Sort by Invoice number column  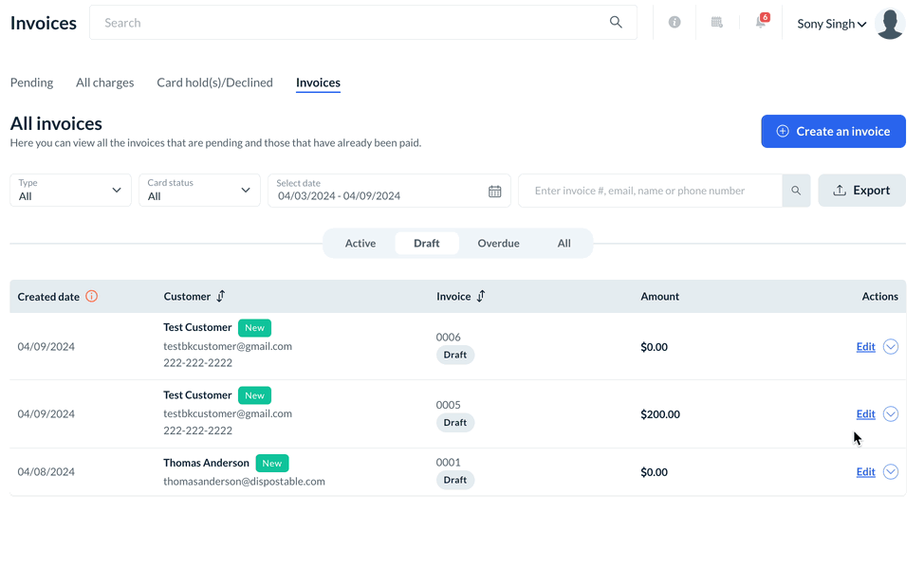[x=481, y=296]
